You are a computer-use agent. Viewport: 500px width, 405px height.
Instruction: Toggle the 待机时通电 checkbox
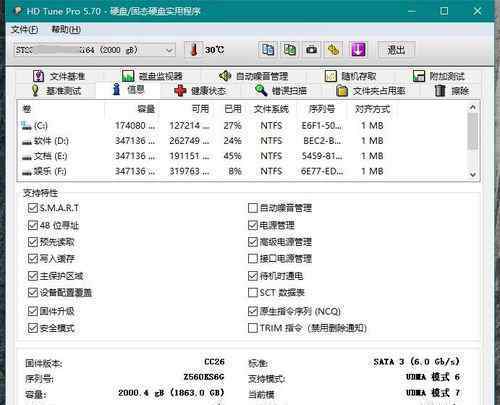coord(253,276)
